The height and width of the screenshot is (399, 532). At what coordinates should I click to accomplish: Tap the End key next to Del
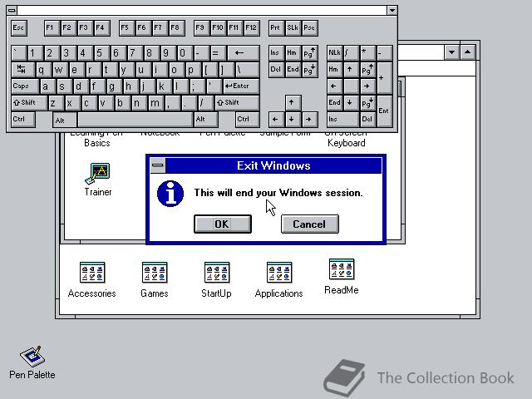293,70
